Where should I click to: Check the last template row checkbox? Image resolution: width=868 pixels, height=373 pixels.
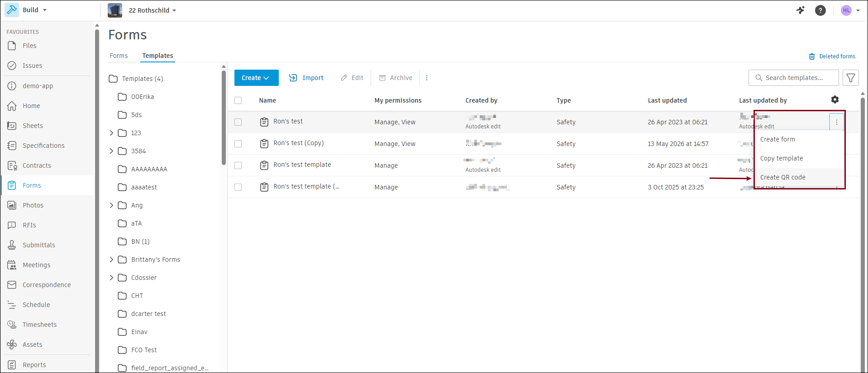(x=238, y=187)
